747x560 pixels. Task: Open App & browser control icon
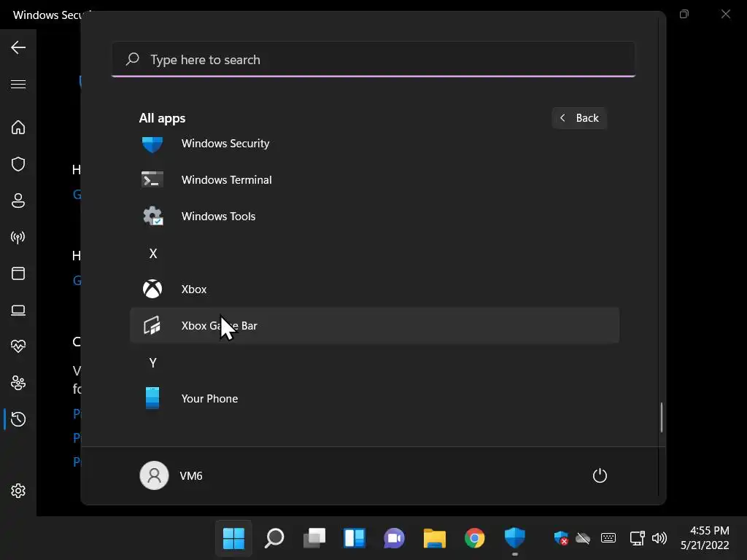pos(18,273)
